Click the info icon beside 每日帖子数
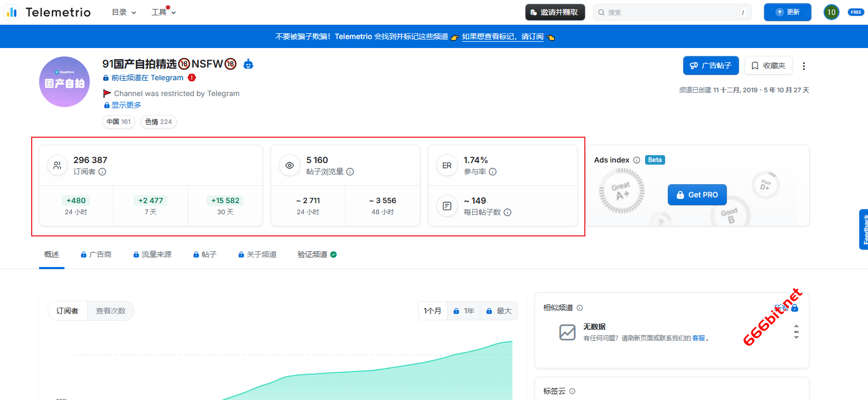 (507, 212)
